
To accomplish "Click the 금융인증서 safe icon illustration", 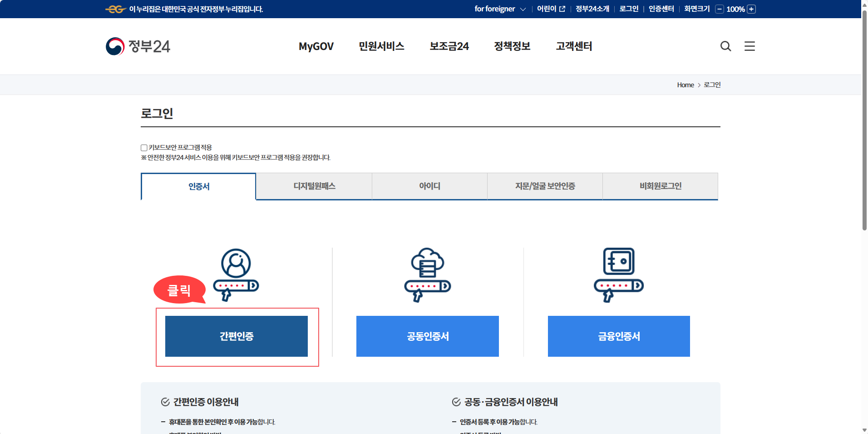I will (619, 274).
